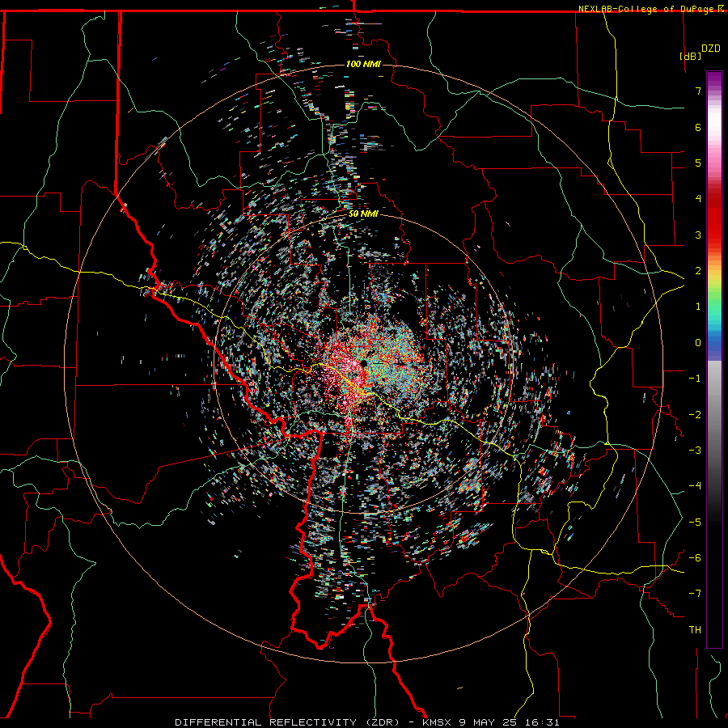Viewport: 728px width, 728px height.
Task: Click the color scale value 6
Action: pos(698,127)
